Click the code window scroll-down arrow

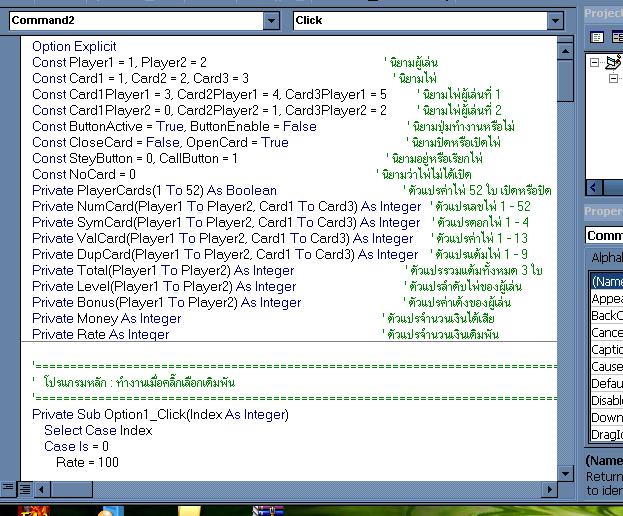565,473
